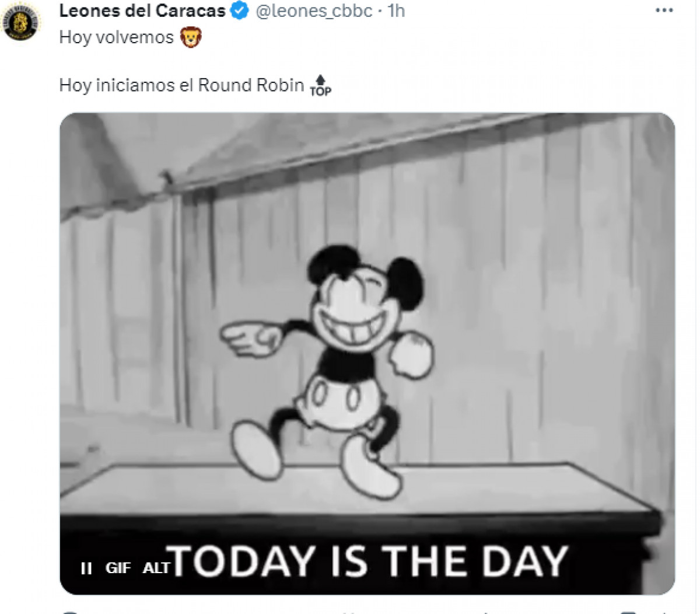The image size is (700, 614).
Task: Click the lion face emoji
Action: click(x=190, y=38)
